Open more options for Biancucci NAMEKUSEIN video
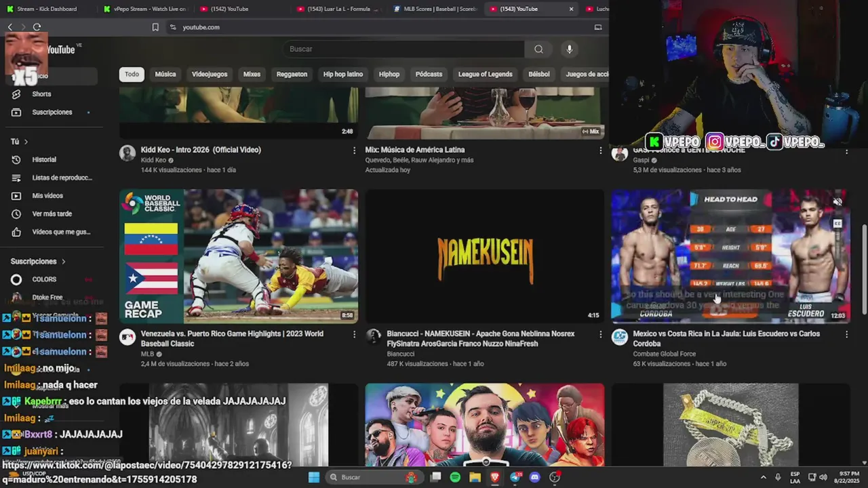 pos(600,334)
